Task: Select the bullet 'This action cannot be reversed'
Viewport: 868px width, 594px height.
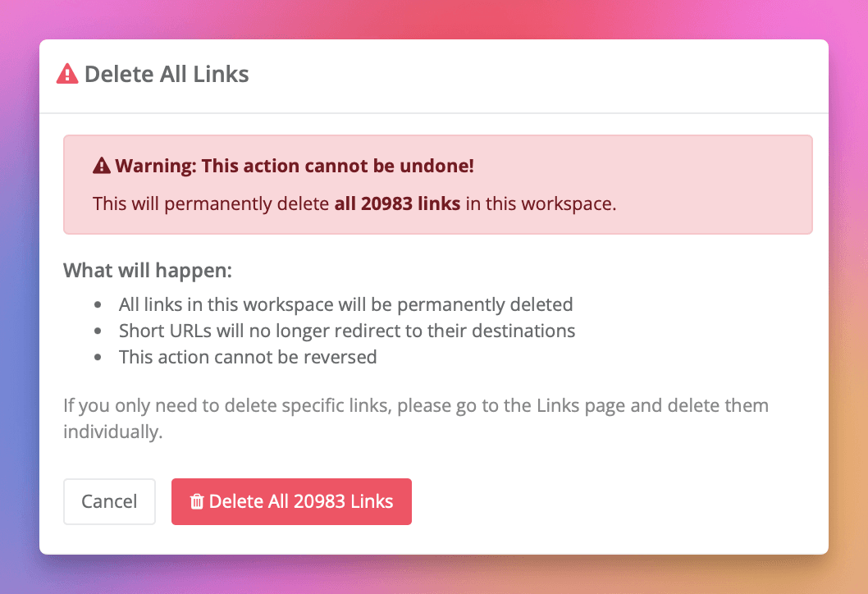Action: (248, 357)
